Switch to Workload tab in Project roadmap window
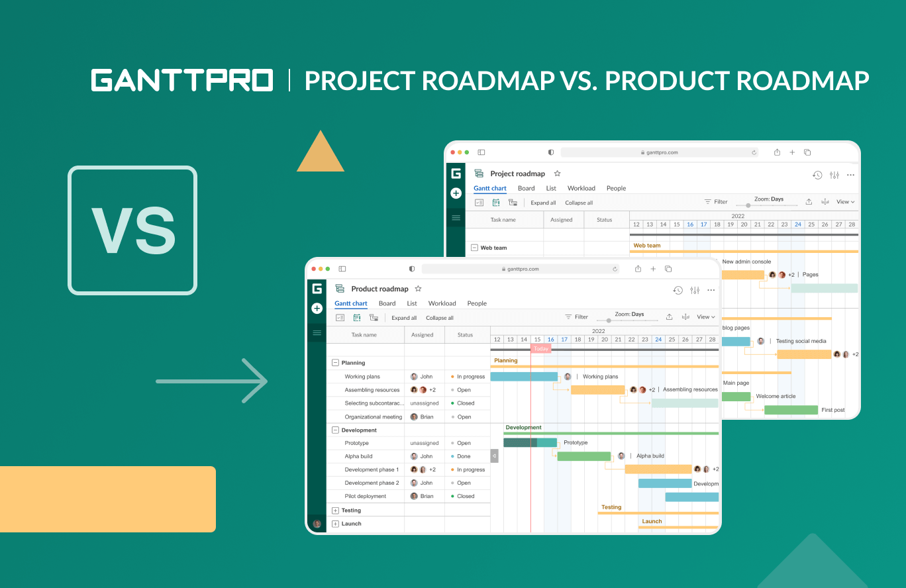Image resolution: width=906 pixels, height=588 pixels. click(x=581, y=188)
